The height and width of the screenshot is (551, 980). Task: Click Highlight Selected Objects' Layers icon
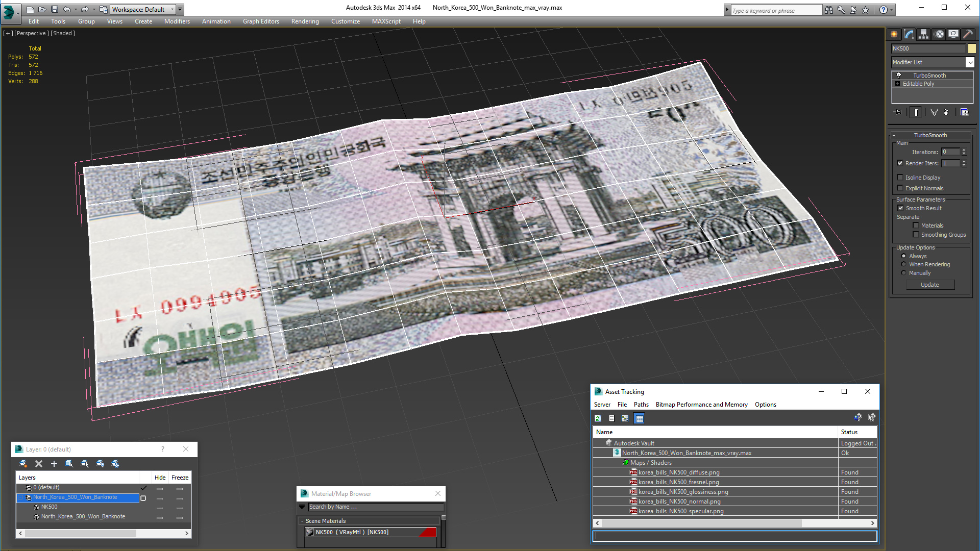click(x=85, y=464)
